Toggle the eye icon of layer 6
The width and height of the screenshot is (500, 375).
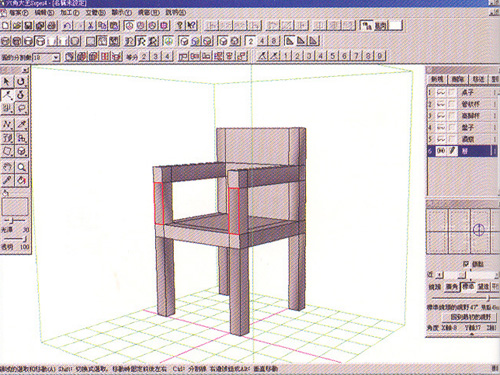[441, 151]
